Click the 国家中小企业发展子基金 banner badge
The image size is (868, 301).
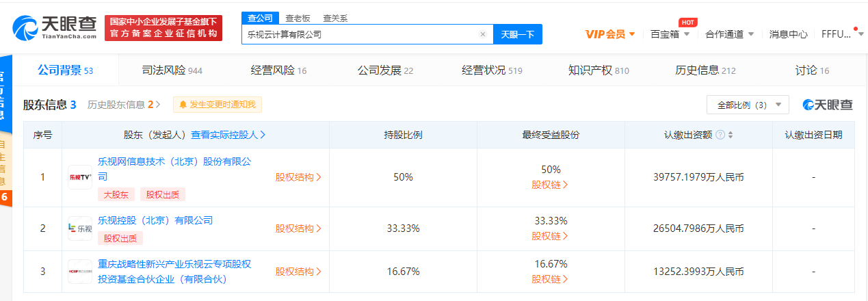[x=163, y=28]
